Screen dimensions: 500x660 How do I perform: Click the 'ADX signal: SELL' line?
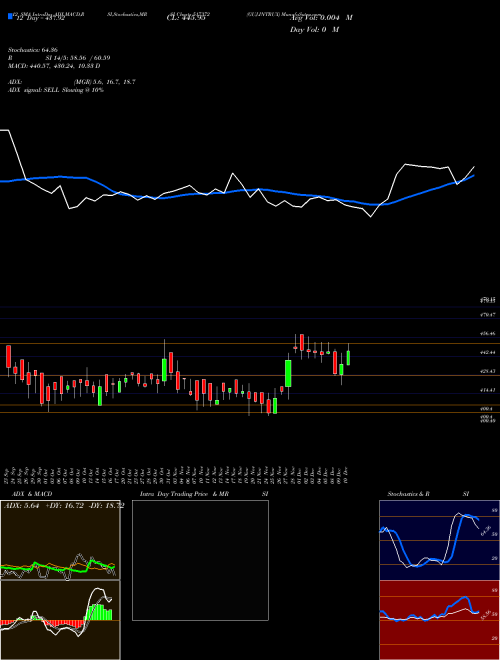(56, 90)
